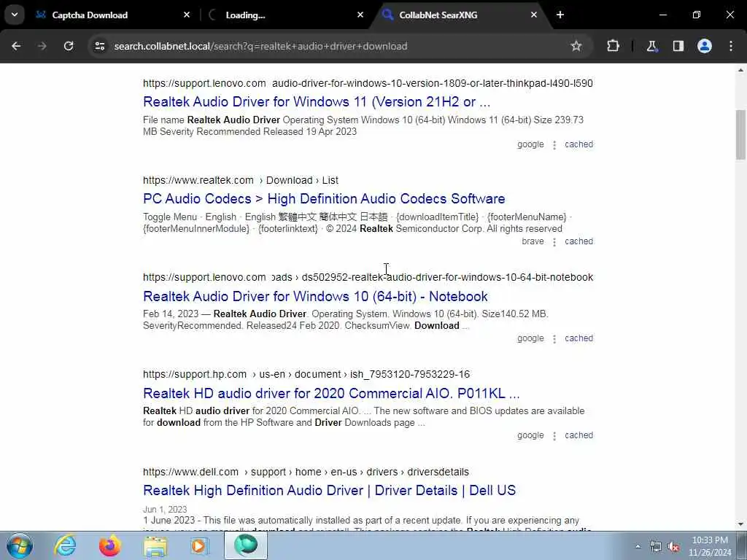Click the forward navigation arrow
The image size is (747, 560).
(42, 46)
